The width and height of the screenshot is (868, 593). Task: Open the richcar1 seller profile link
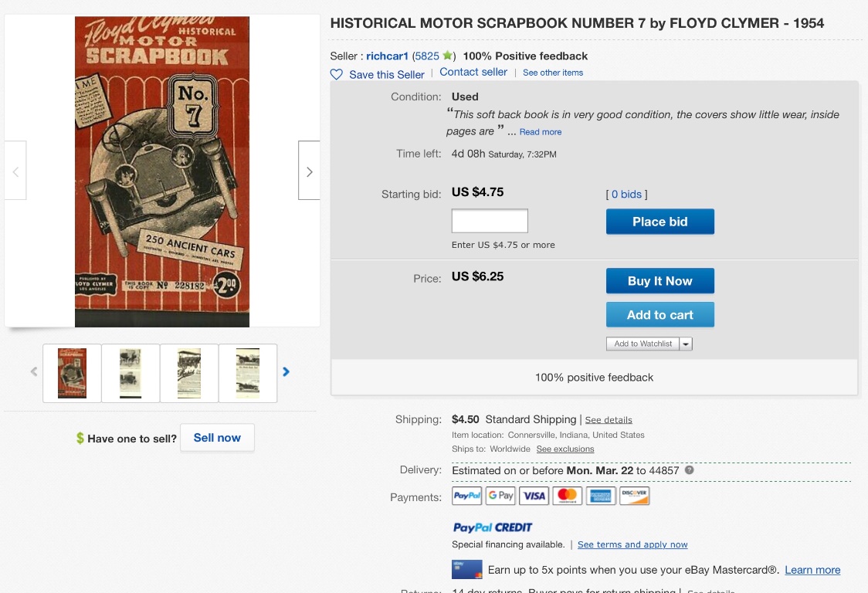pyautogui.click(x=387, y=56)
